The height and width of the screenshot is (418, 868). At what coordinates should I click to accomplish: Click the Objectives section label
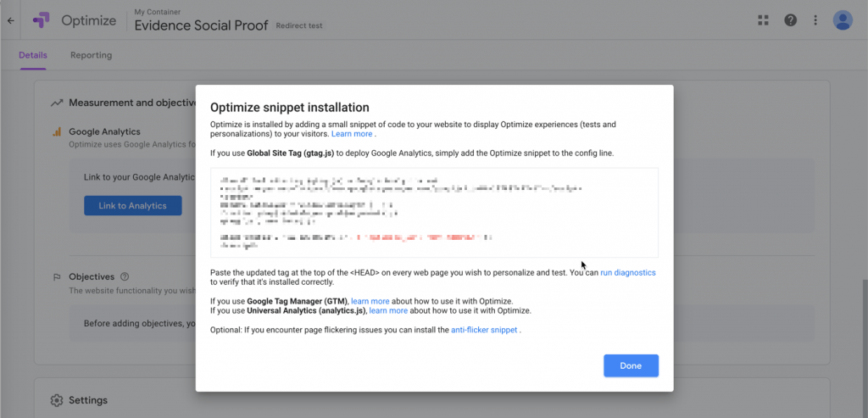(x=92, y=276)
